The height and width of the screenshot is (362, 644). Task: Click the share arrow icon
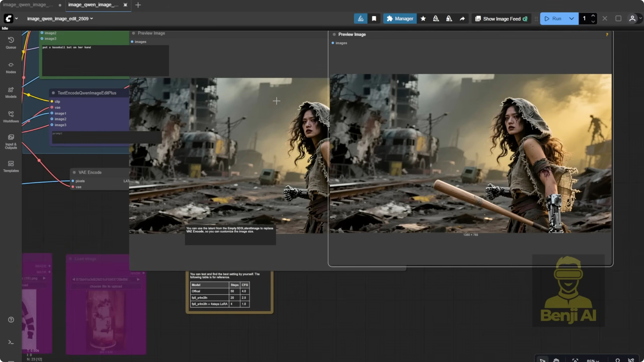click(462, 19)
